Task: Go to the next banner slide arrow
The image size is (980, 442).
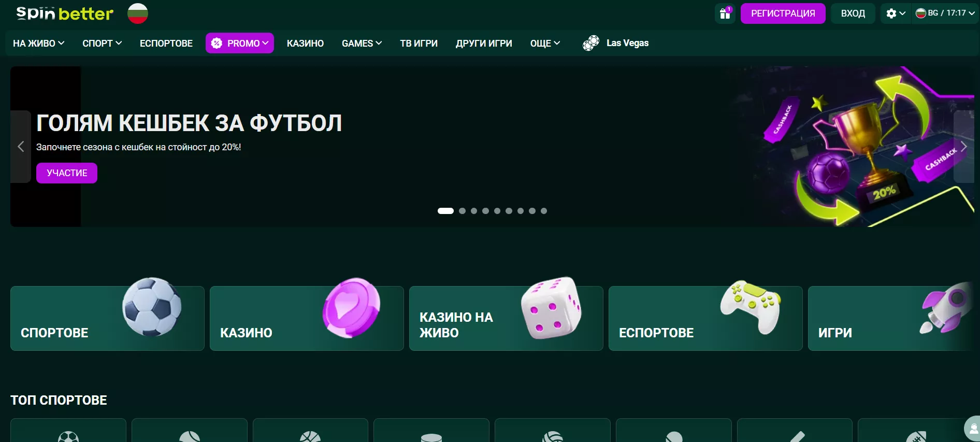Action: (x=963, y=147)
